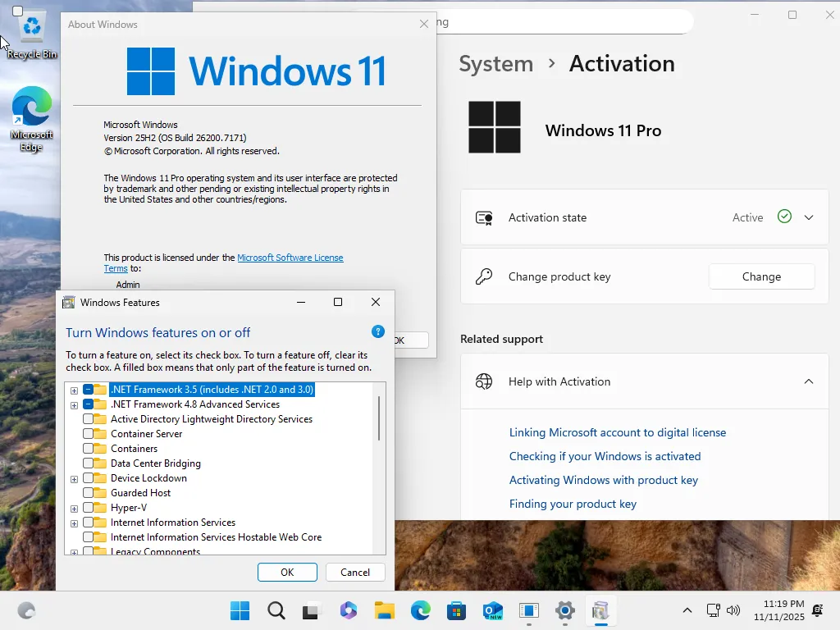Launch Copilot from the taskbar
Screen dimensions: 840x630
click(348, 610)
